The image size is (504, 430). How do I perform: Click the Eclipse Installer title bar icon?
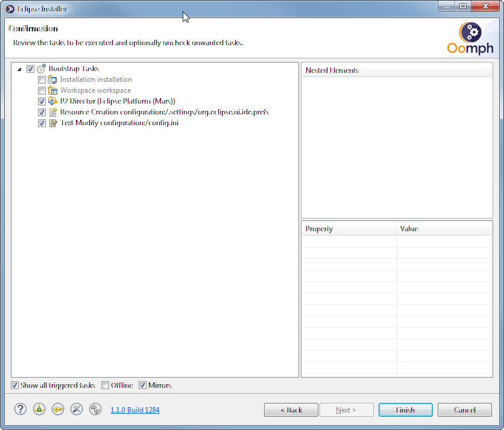(10, 8)
